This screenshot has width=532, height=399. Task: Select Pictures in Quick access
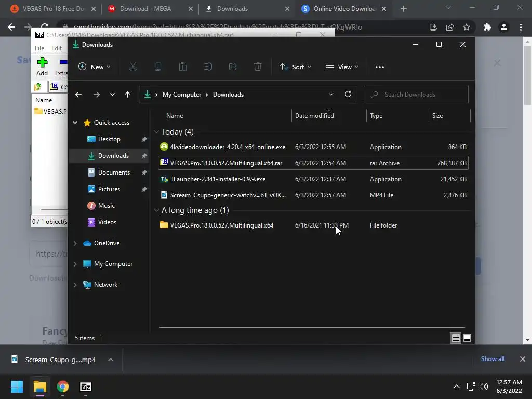tap(109, 189)
